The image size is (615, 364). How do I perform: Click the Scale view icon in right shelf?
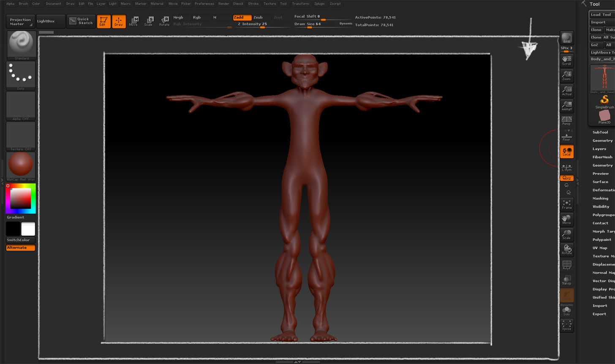click(x=566, y=235)
